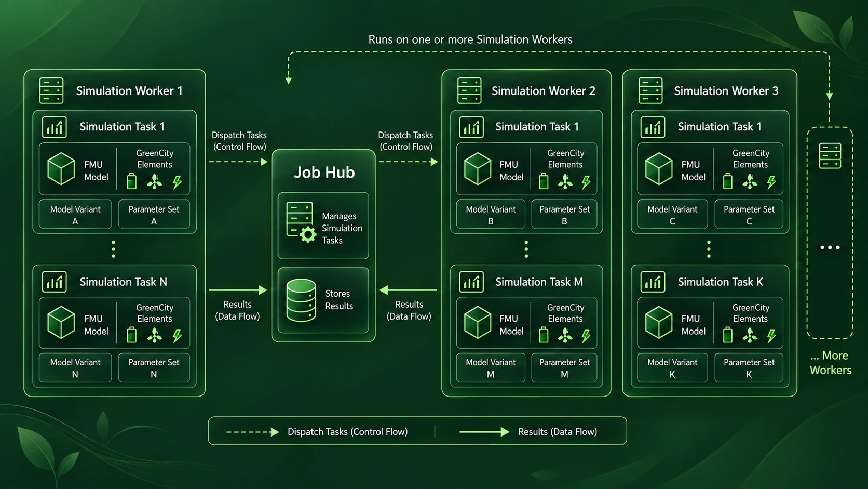Select the Parameter Set M box
Viewport: 868px width, 489px height.
tap(564, 368)
